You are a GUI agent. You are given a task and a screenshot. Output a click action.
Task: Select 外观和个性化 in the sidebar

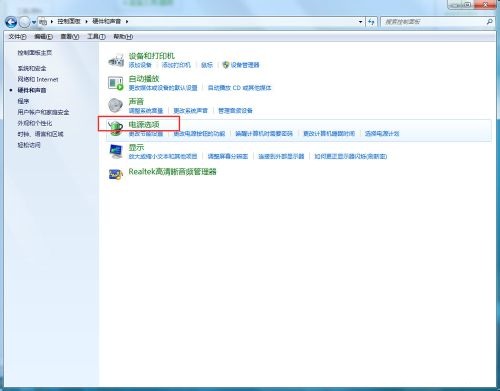pos(35,123)
